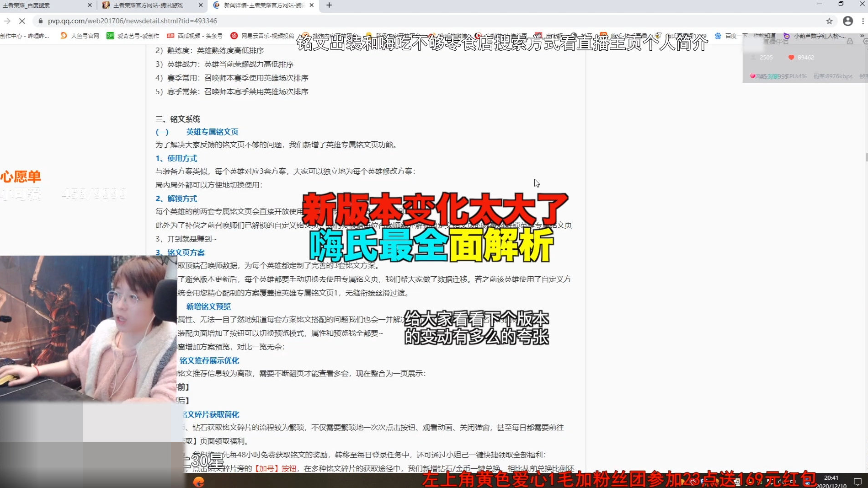This screenshot has height=488, width=868.
Task: Expand hidden bookmarks chevron
Action: click(862, 36)
